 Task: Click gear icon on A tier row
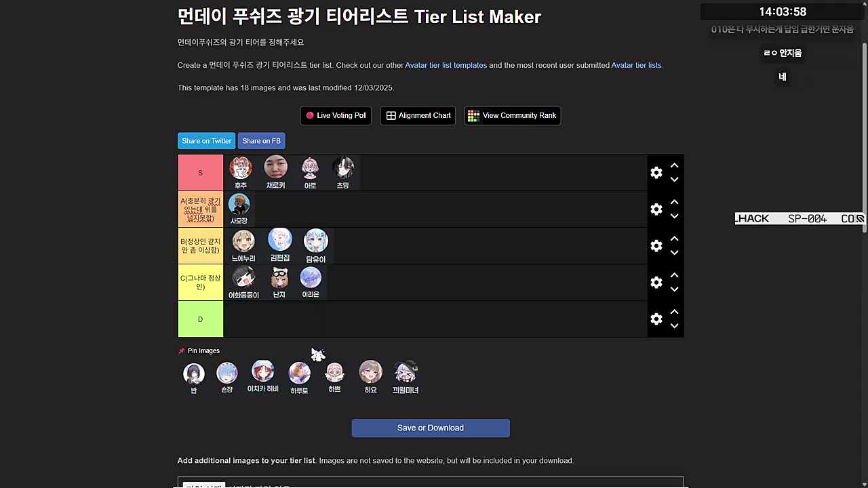(656, 209)
